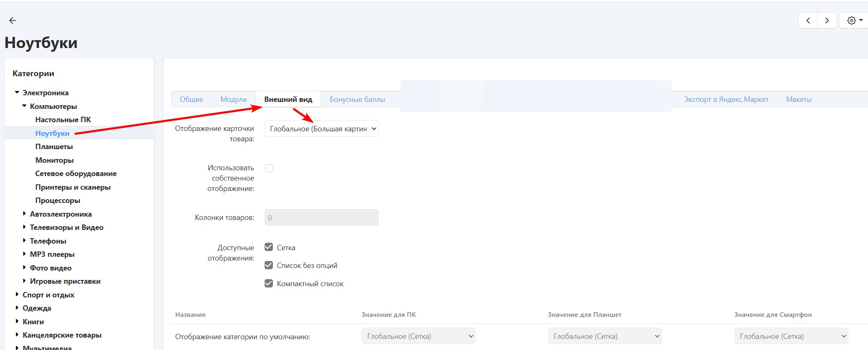This screenshot has width=868, height=350.
Task: Go to next item using right chevron
Action: pos(827,20)
